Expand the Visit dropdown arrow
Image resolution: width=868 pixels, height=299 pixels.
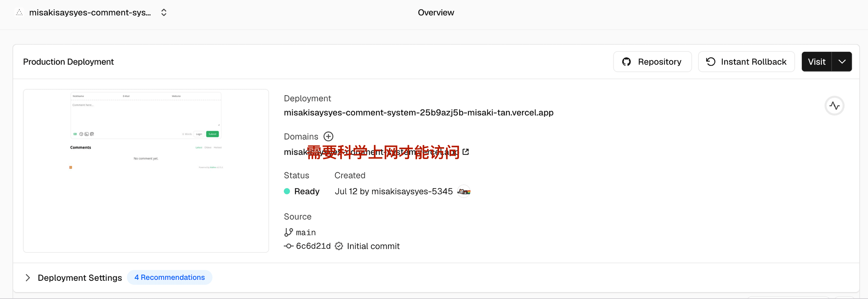coord(842,62)
